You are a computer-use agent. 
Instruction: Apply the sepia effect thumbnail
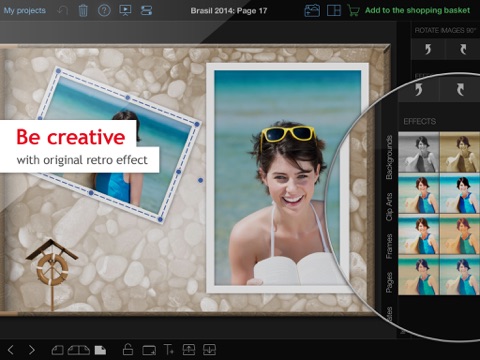point(460,152)
